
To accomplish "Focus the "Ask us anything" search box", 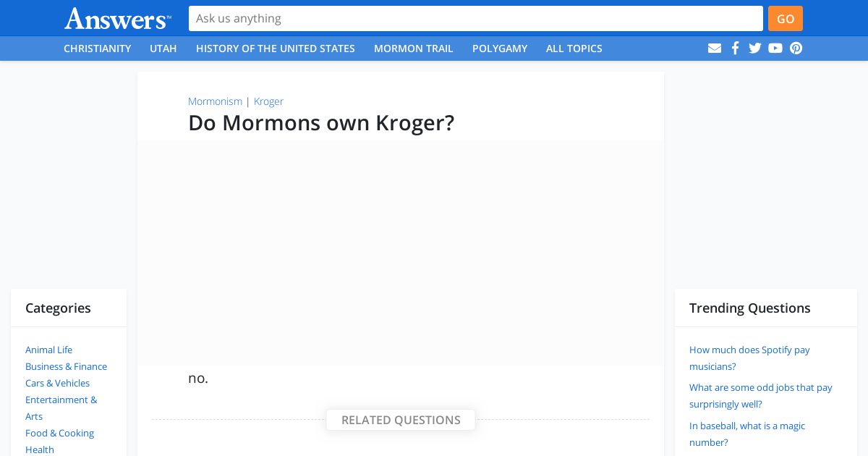I will pos(475,19).
